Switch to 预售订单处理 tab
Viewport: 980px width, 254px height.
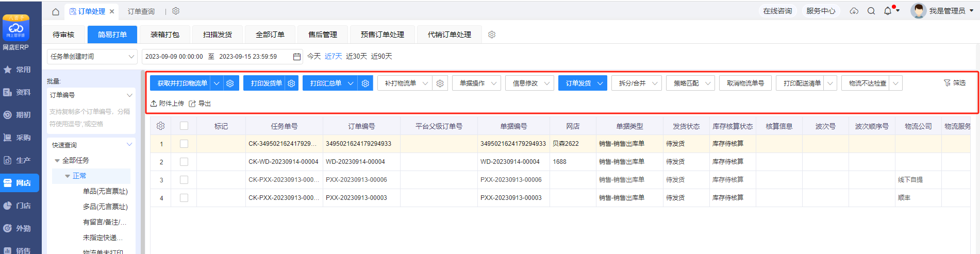[x=383, y=35]
